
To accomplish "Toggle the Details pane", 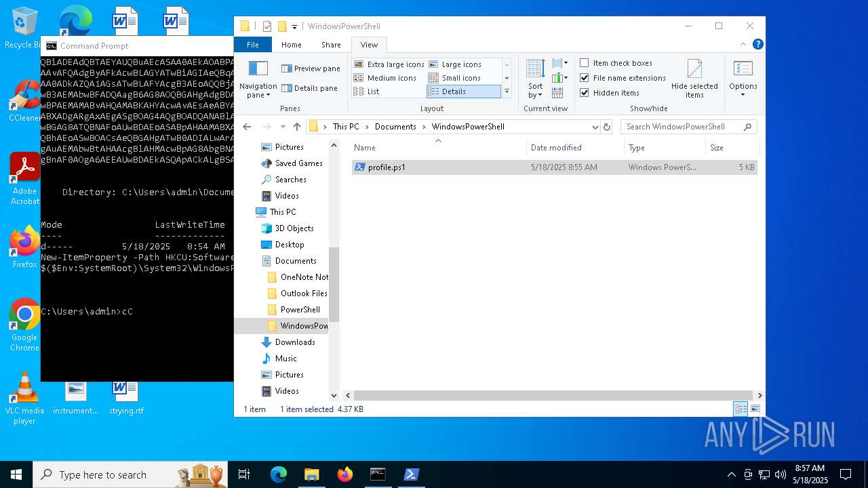I will [309, 88].
